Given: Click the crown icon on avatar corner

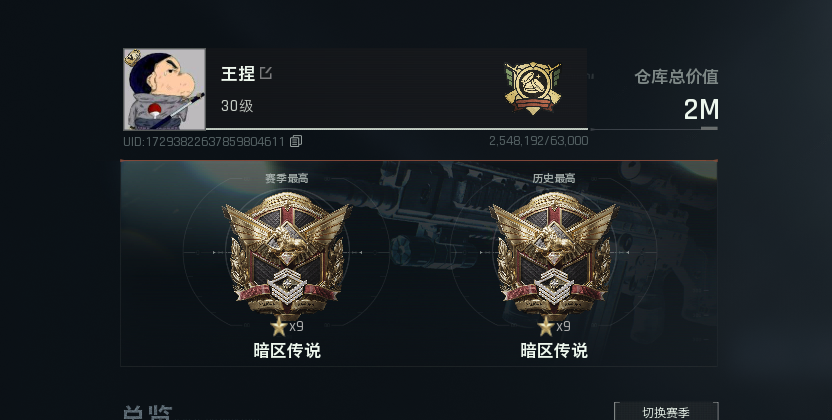Looking at the screenshot, I should pos(133,57).
